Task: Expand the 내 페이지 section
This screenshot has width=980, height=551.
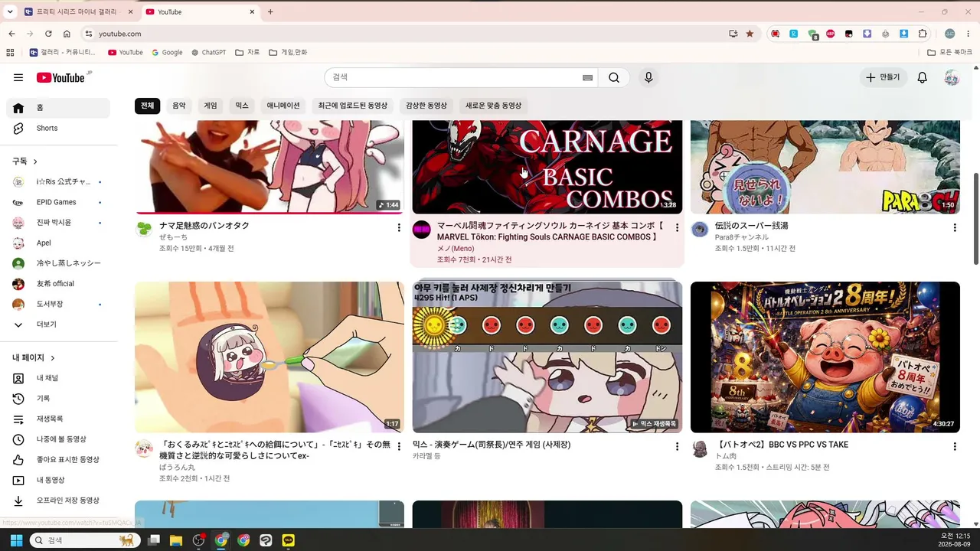Action: coord(34,357)
